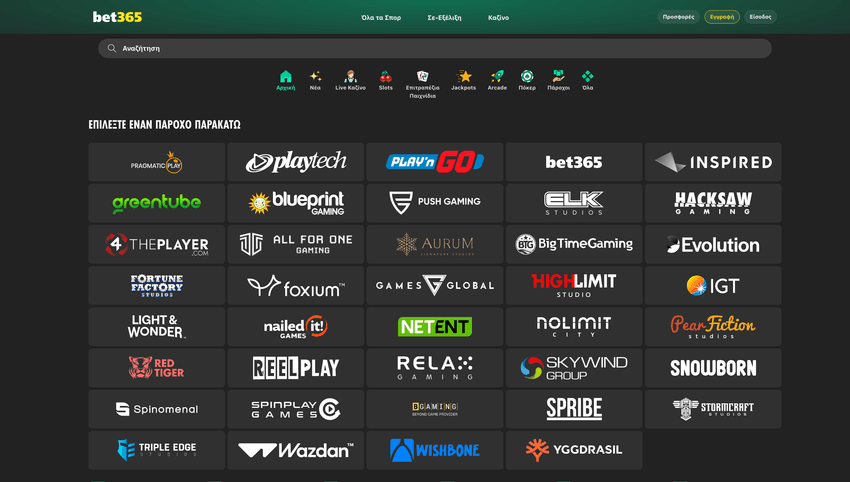Choose the Relax Gaming tile

pos(435,368)
